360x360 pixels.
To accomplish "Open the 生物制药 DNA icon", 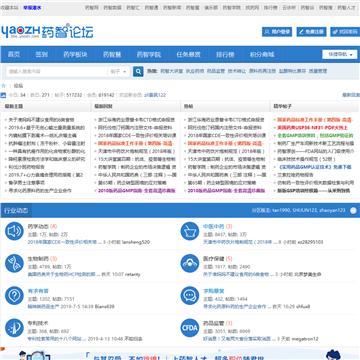I will click(14, 263).
